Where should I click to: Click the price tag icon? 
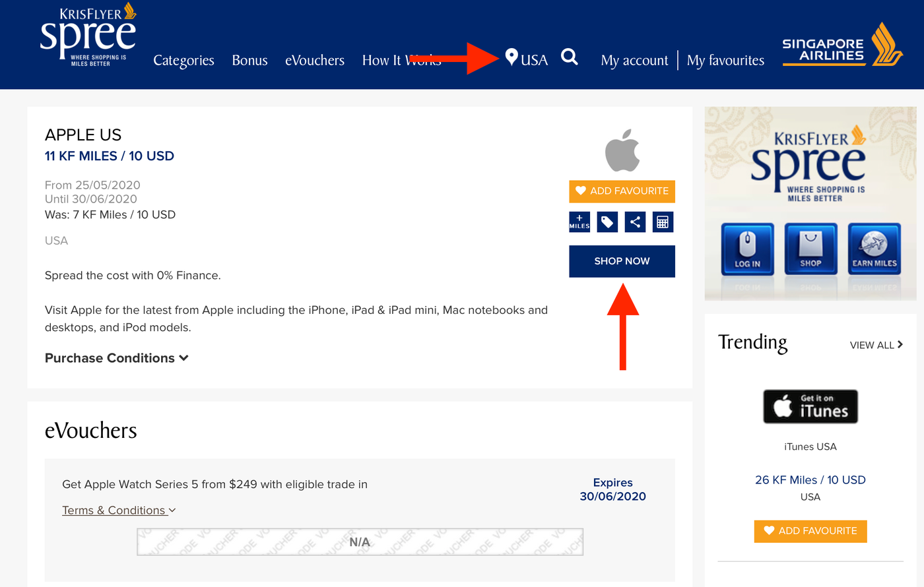point(607,222)
